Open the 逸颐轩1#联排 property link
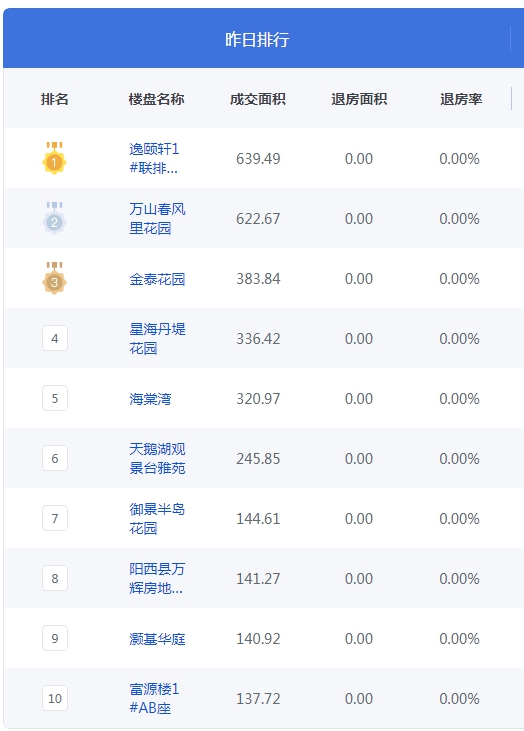 click(x=154, y=159)
